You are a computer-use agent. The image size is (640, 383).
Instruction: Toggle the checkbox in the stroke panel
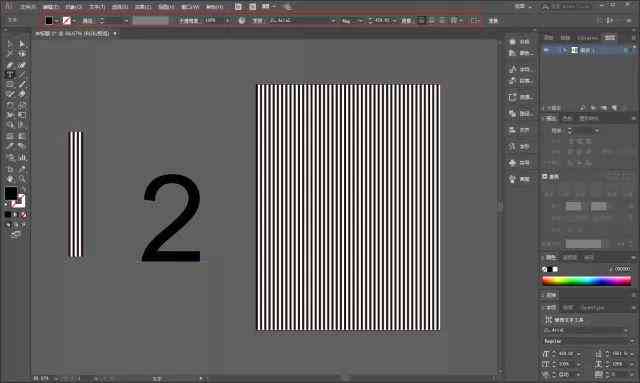[545, 176]
